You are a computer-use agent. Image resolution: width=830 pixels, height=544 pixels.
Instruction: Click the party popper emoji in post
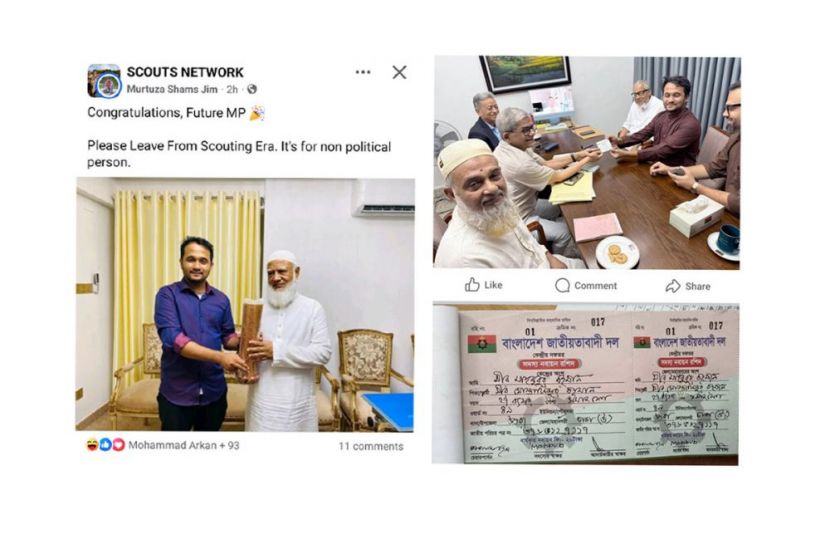click(x=257, y=113)
